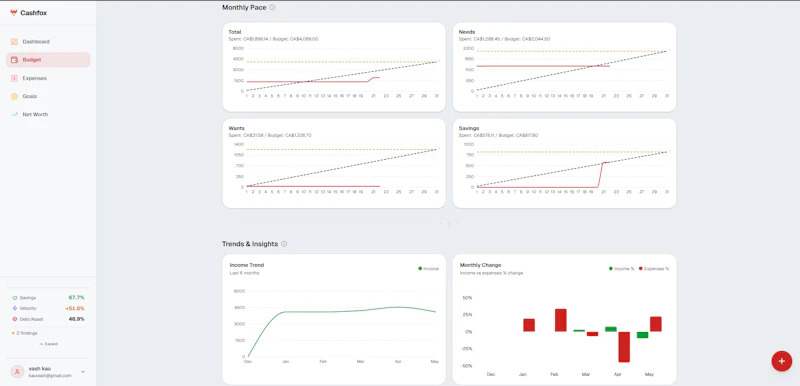Click the Debt/Asset icon in the sidebar stats
Viewport: 800px width, 386px height.
pyautogui.click(x=15, y=319)
